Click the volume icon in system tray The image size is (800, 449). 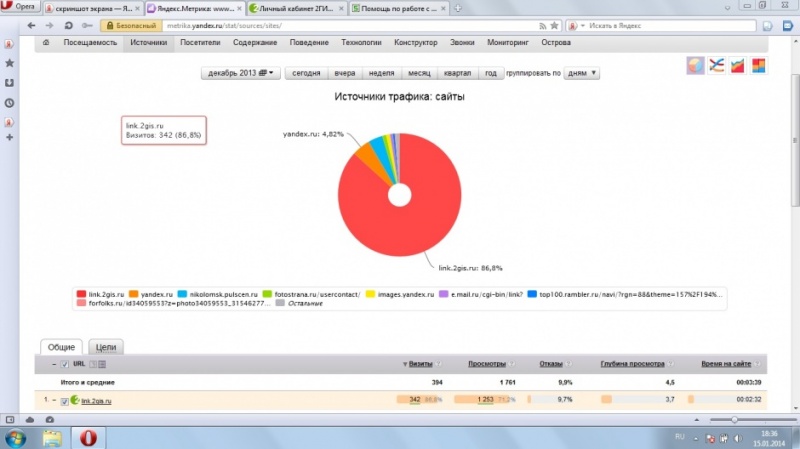[x=738, y=438]
